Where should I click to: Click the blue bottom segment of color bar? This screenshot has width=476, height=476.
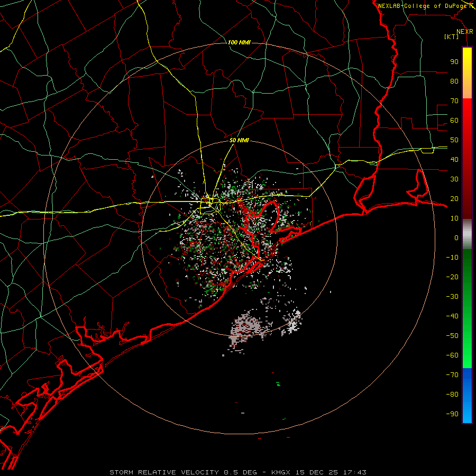(467, 396)
